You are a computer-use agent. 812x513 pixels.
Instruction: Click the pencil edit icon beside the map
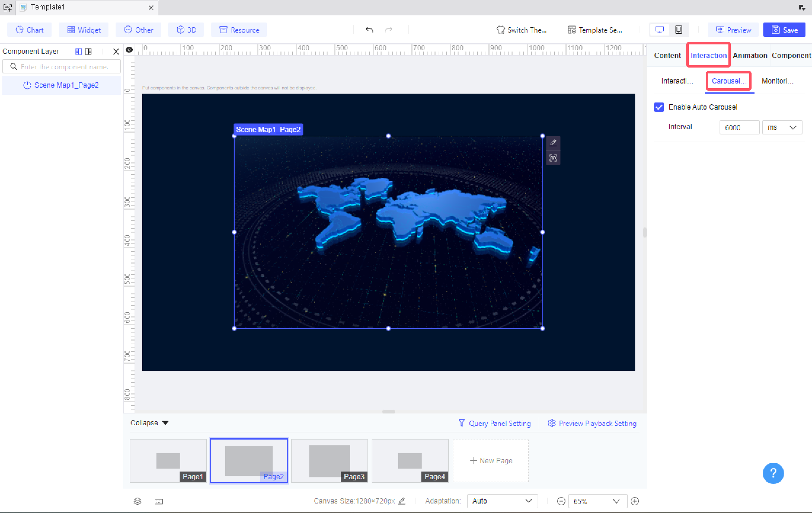click(553, 143)
